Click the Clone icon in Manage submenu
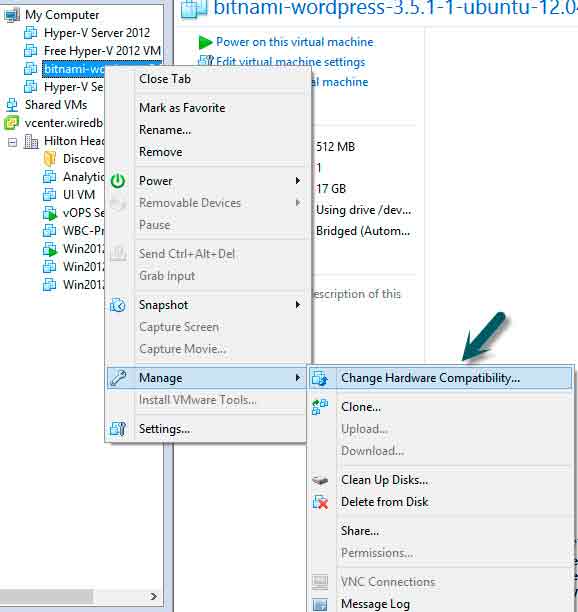578x612 pixels. (320, 407)
